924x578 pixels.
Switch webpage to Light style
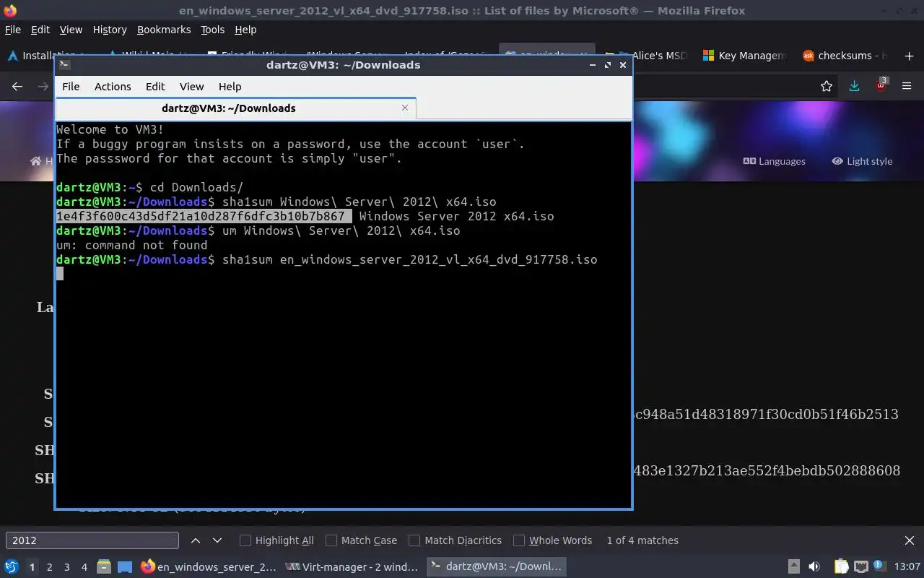862,161
